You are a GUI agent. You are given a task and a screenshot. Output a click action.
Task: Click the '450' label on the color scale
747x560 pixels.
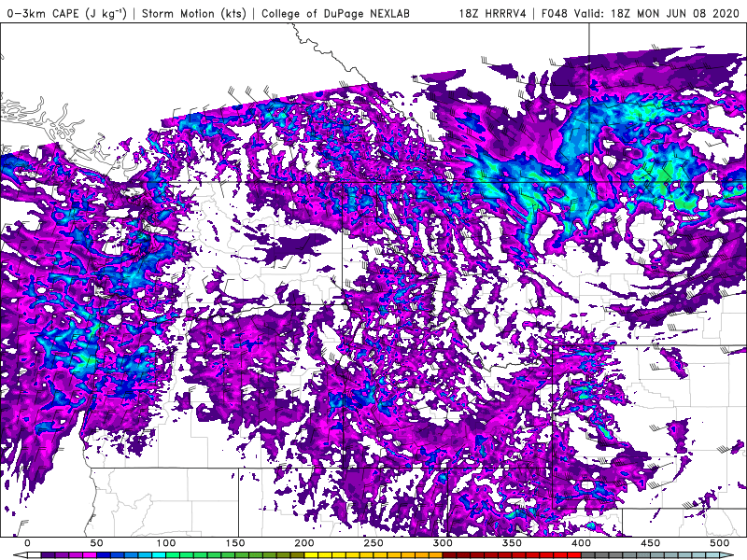click(650, 543)
